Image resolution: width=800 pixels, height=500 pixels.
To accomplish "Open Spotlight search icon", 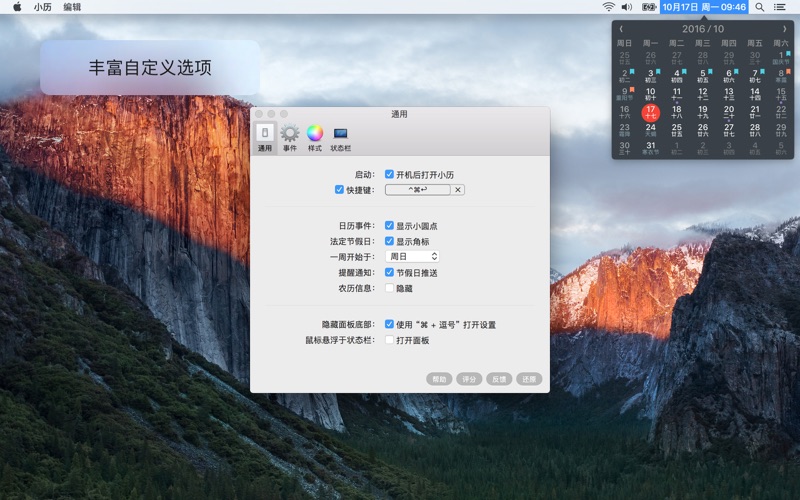I will 760,7.
